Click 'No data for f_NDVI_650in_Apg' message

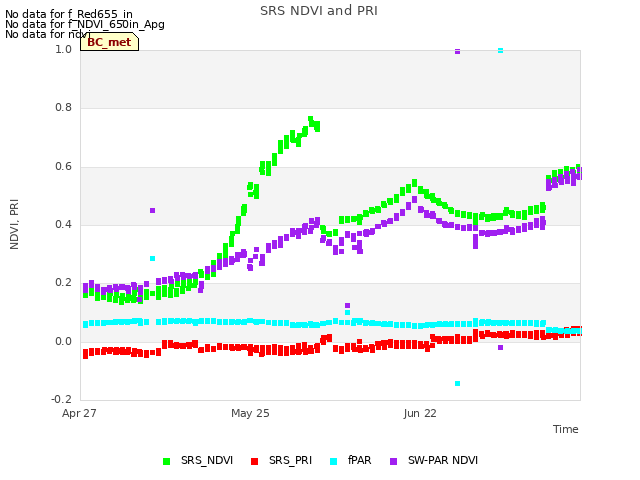(x=85, y=24)
